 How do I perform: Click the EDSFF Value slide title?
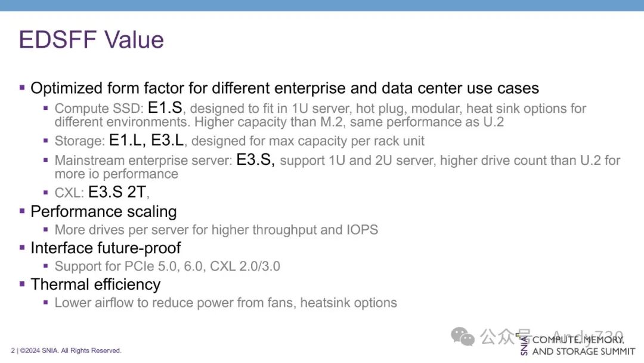click(x=91, y=40)
